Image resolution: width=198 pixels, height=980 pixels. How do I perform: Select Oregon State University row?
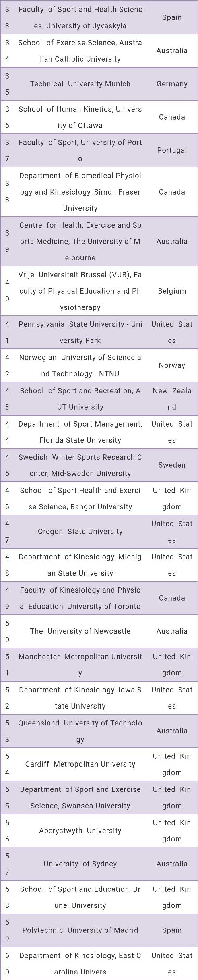tap(99, 532)
